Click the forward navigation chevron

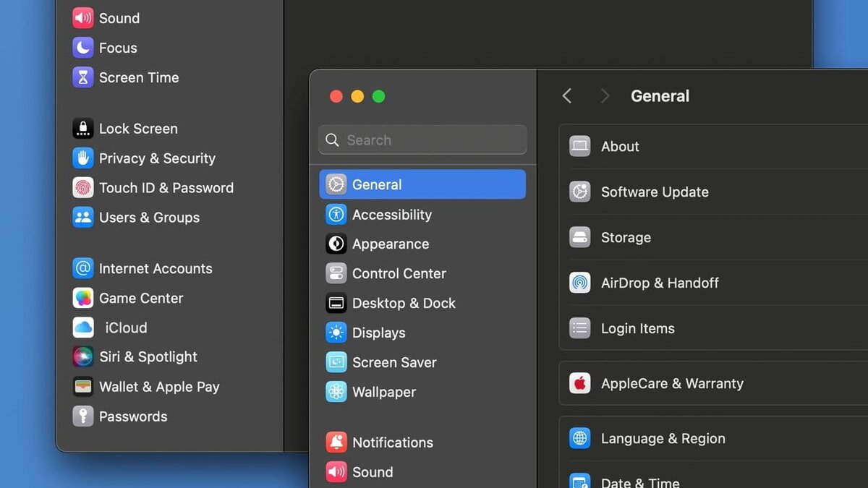605,95
